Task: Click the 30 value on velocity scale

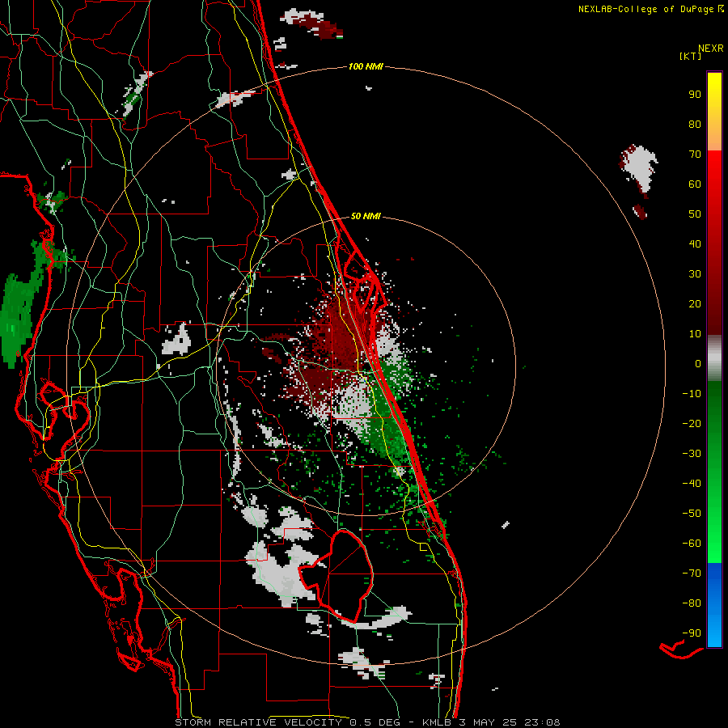Action: (x=695, y=274)
